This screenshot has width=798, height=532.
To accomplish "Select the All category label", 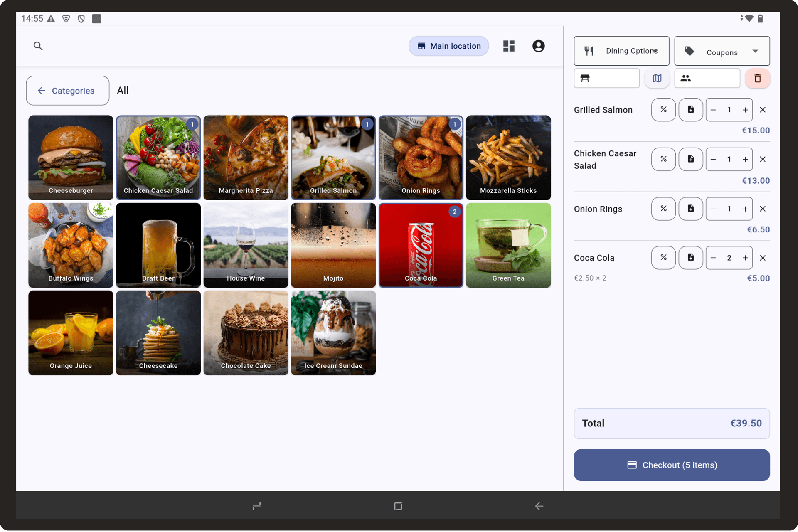I will pos(122,90).
